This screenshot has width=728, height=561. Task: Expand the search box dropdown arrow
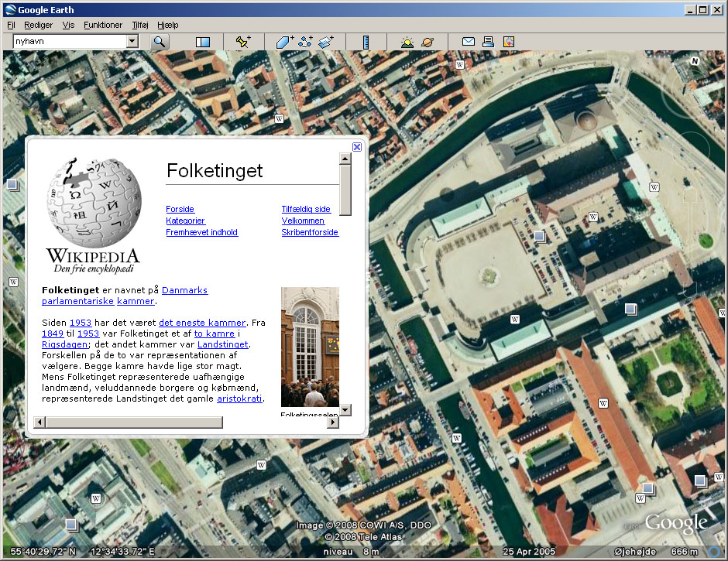click(x=132, y=42)
